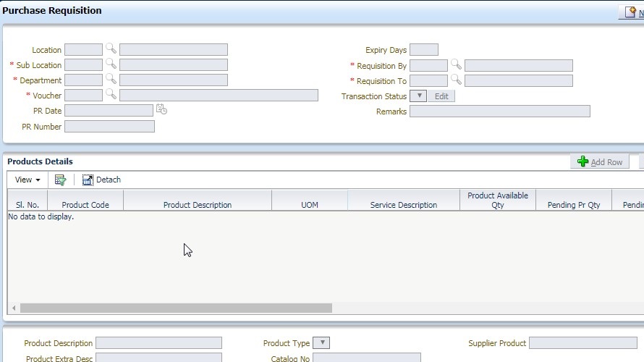Click the Sub Location code field
Image resolution: width=644 pixels, height=362 pixels.
(83, 65)
